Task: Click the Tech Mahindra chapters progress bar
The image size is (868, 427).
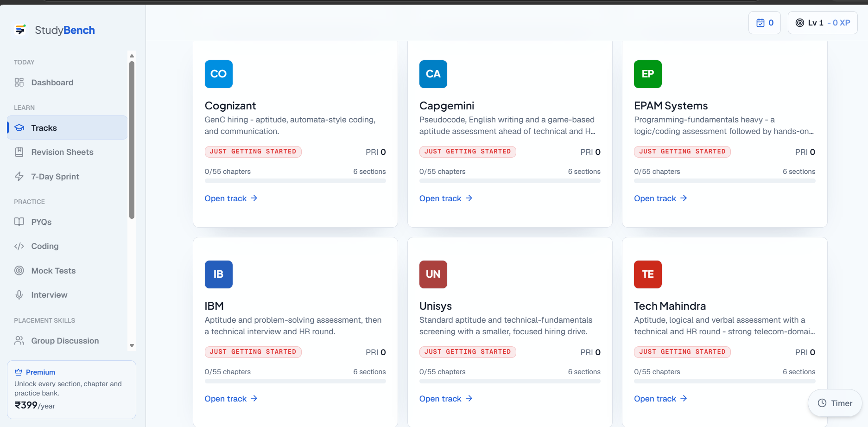Action: [725, 381]
